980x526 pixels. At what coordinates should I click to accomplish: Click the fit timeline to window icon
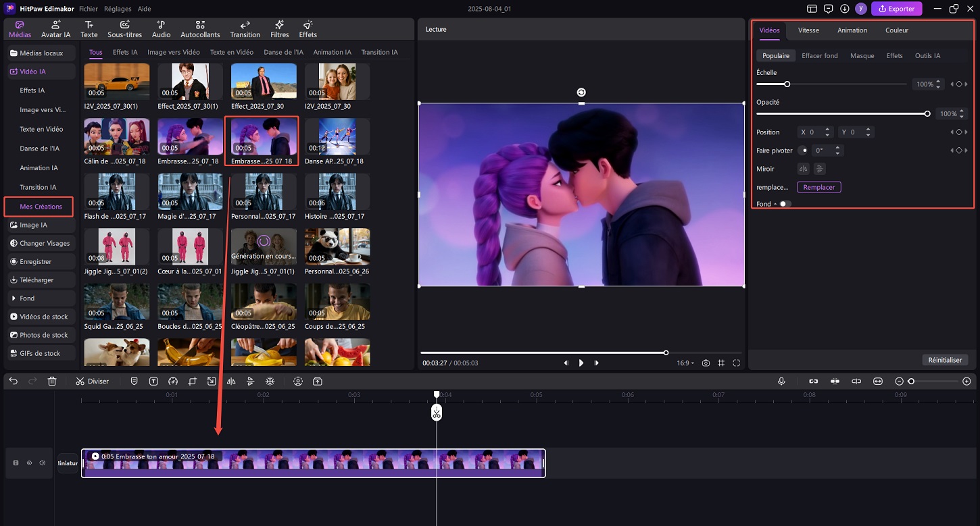click(x=878, y=382)
